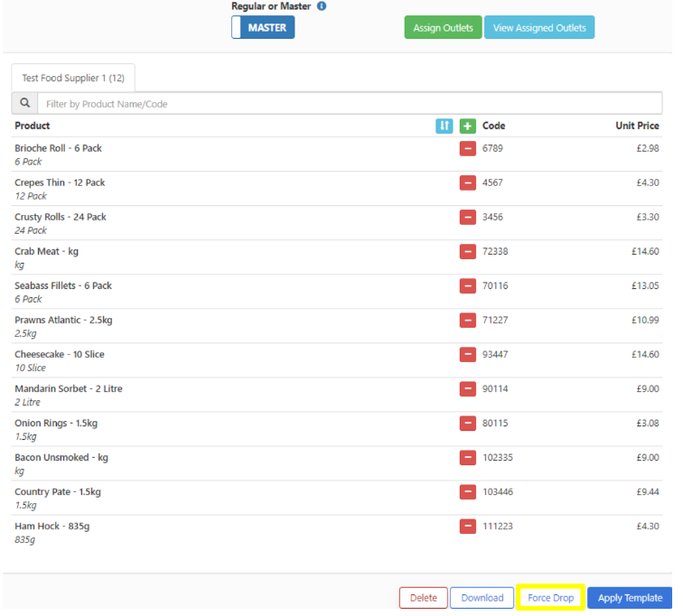Click the green add product plus icon
This screenshot has height=616, width=683.
467,126
